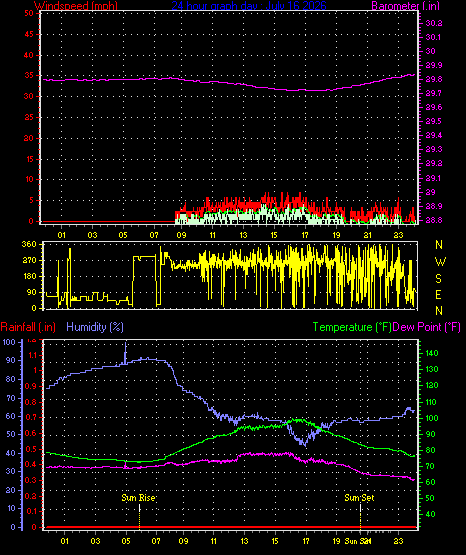The image size is (466, 555).
Task: Click the rainfall "0.7" axis value
Action: pos(31,417)
